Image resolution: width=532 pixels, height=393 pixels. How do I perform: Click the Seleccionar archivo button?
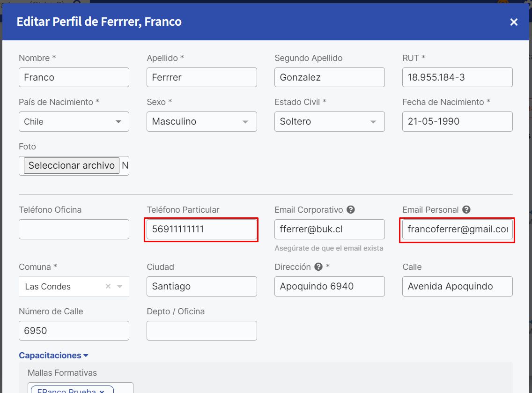tap(72, 165)
